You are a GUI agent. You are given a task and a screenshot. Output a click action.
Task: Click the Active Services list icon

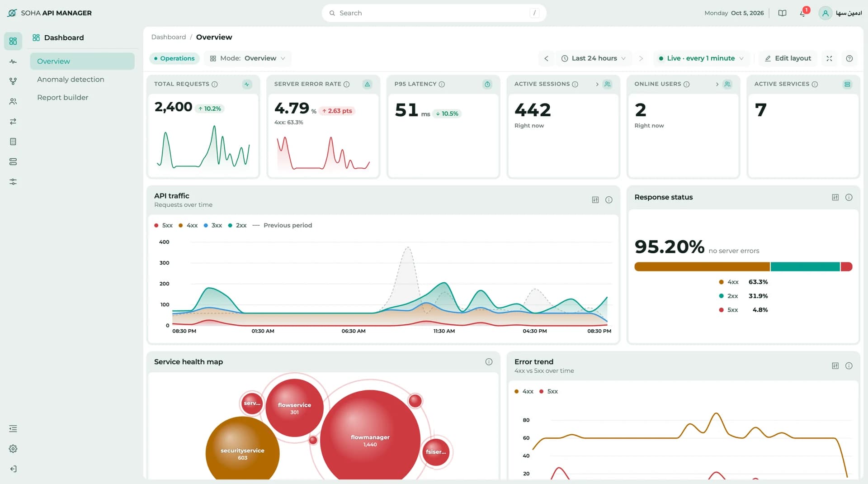click(x=847, y=84)
